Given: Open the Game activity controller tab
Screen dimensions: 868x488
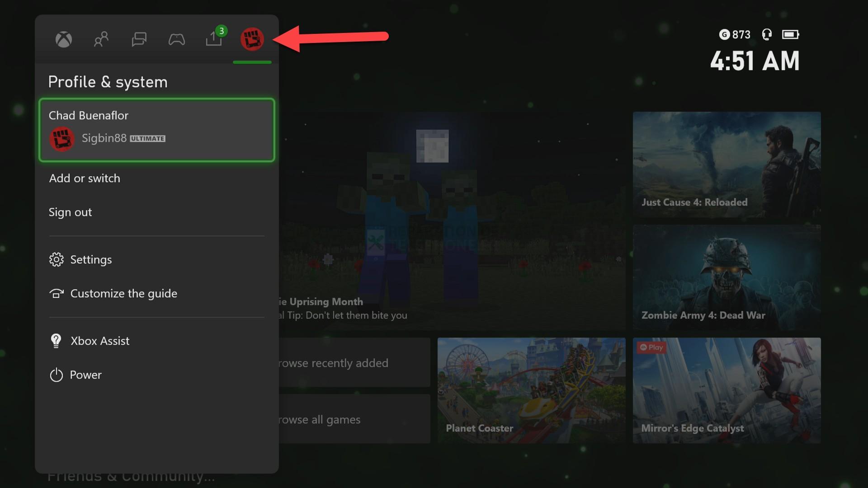Looking at the screenshot, I should (176, 40).
